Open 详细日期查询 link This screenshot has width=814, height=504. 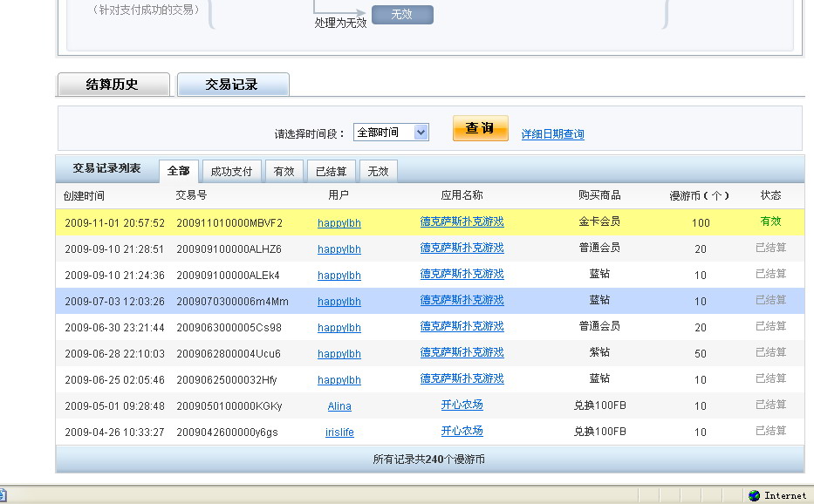552,134
